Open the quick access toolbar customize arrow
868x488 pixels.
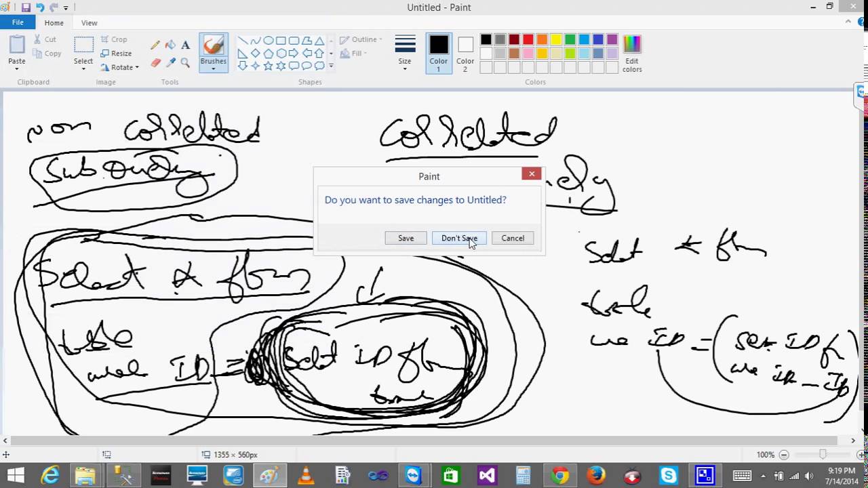point(66,7)
